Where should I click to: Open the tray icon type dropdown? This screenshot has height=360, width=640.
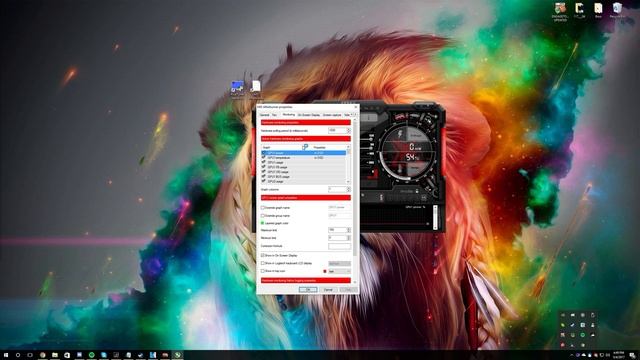340,271
